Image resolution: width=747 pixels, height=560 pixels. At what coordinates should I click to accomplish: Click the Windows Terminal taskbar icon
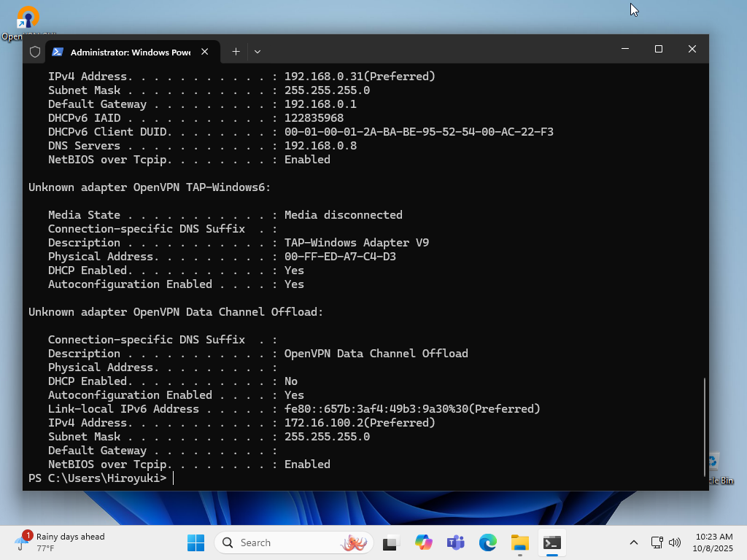pos(552,542)
